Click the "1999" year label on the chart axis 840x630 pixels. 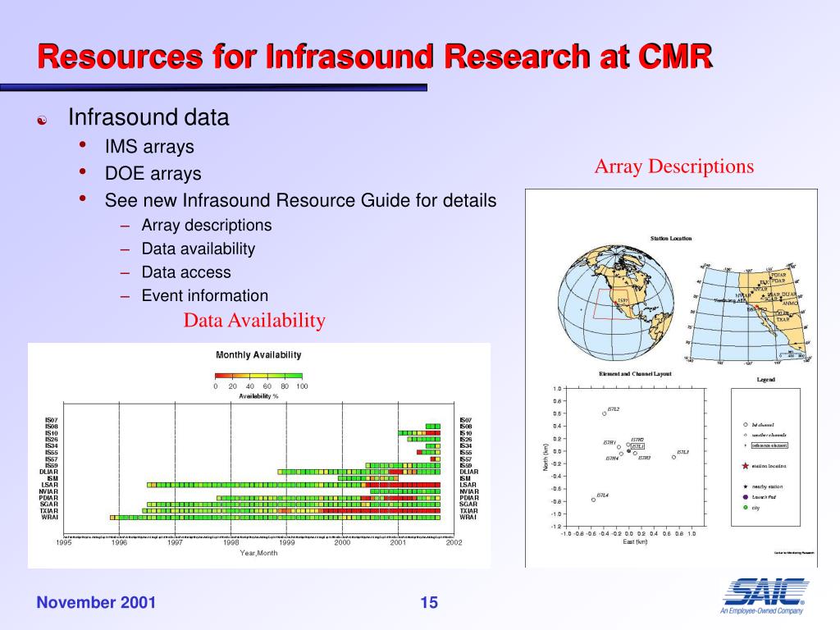[286, 543]
